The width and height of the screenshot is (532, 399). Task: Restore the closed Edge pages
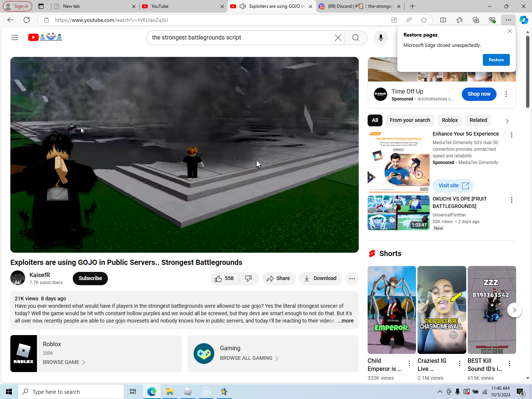point(496,60)
